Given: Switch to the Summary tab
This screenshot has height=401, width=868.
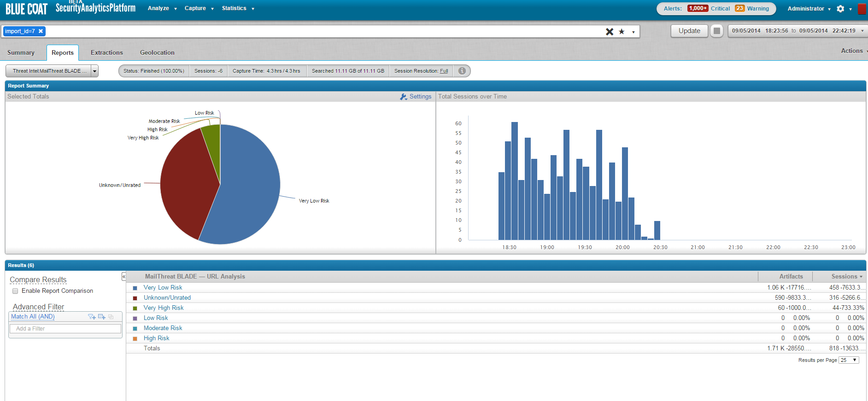Looking at the screenshot, I should coord(21,52).
